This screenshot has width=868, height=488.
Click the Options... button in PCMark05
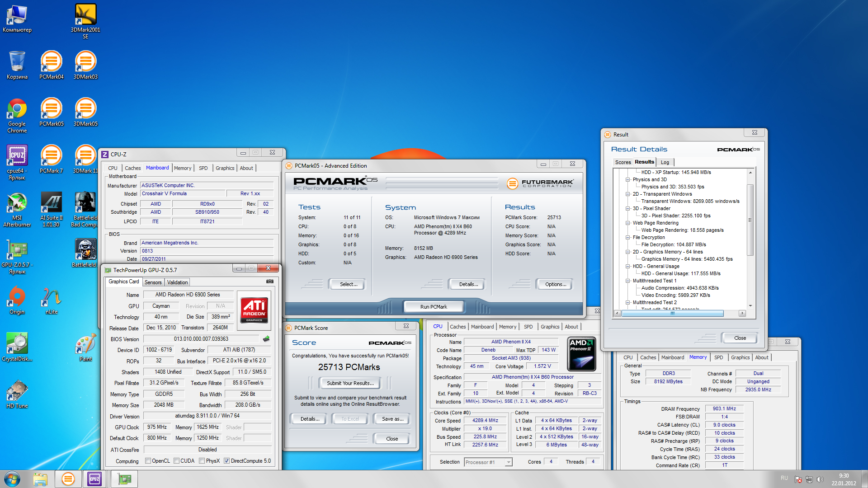(x=555, y=284)
